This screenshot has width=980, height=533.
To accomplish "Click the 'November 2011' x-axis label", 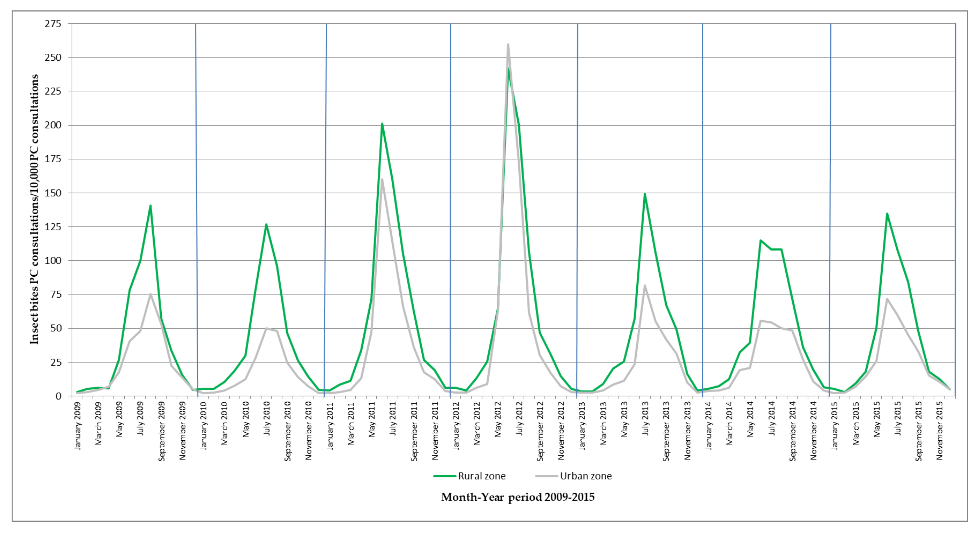I will (435, 431).
